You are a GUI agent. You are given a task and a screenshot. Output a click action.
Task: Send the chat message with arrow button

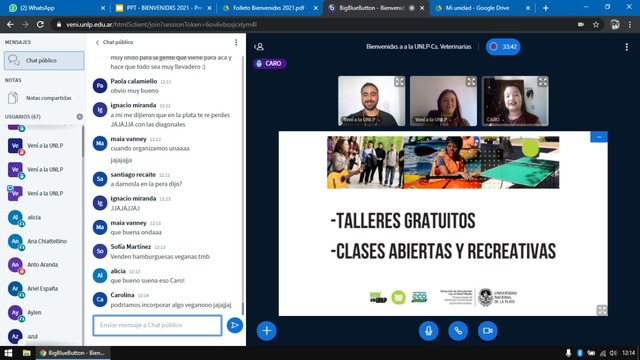point(235,325)
